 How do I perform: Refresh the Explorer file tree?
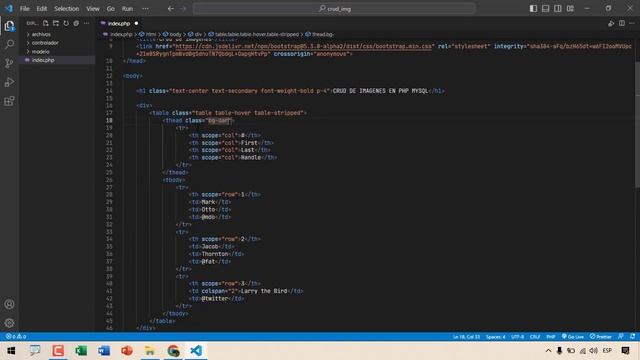(x=66, y=23)
